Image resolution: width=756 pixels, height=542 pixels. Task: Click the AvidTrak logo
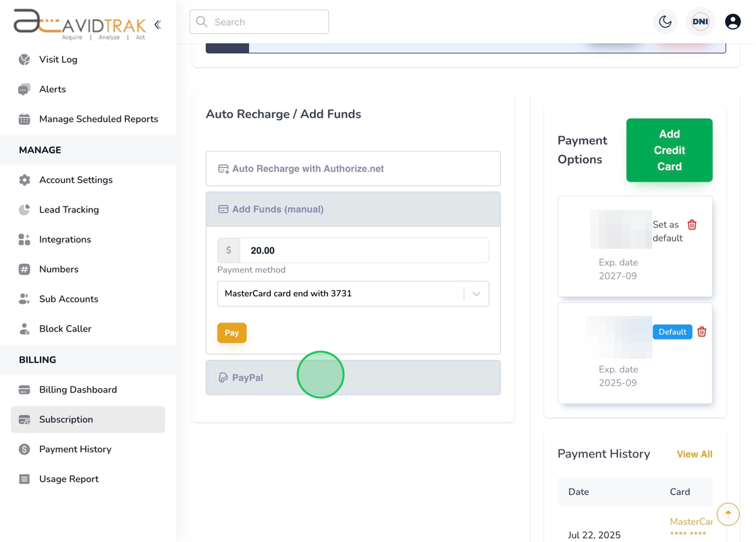tap(80, 24)
